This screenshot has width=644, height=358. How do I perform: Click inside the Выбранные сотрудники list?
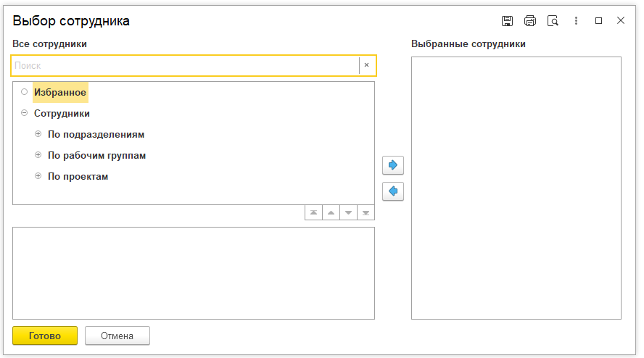tap(516, 187)
